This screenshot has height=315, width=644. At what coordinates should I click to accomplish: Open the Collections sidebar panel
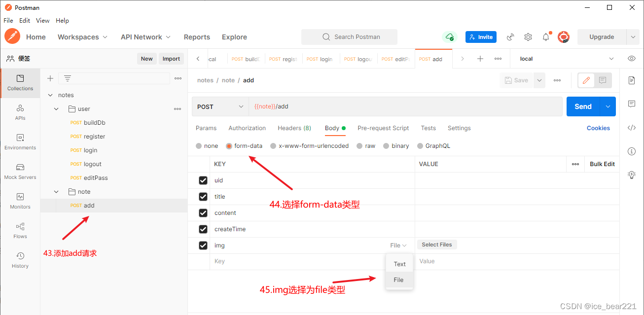(x=20, y=83)
